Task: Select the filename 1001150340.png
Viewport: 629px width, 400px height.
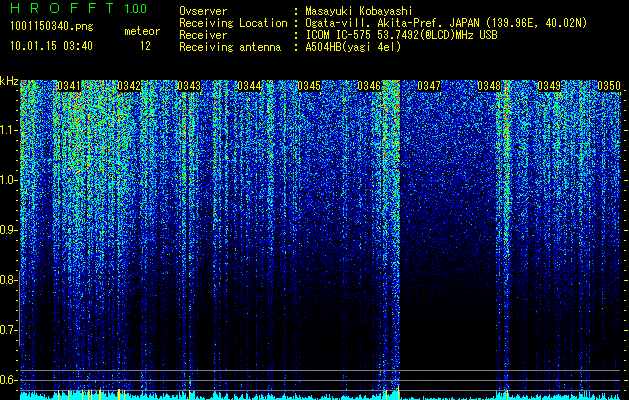Action: [52, 26]
